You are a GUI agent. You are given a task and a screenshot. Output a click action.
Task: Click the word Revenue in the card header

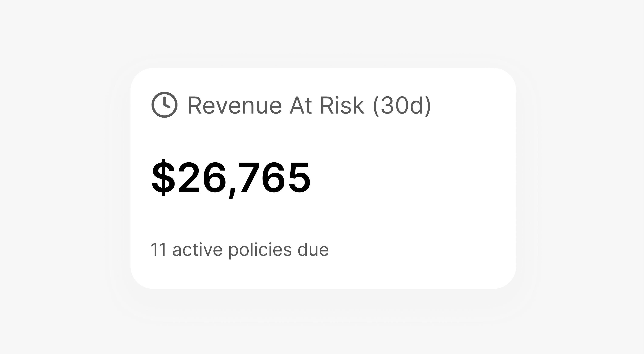[x=234, y=106]
